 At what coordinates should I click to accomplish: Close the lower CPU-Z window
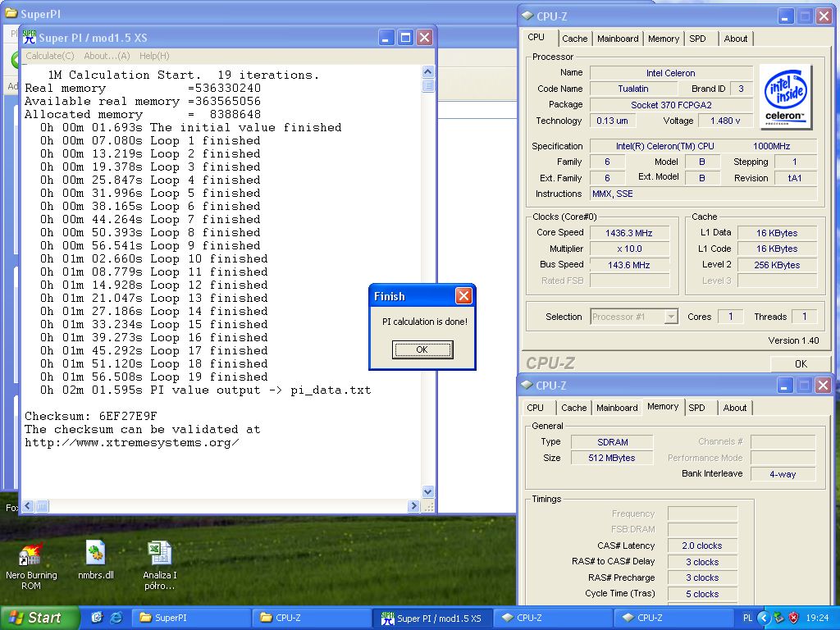823,386
